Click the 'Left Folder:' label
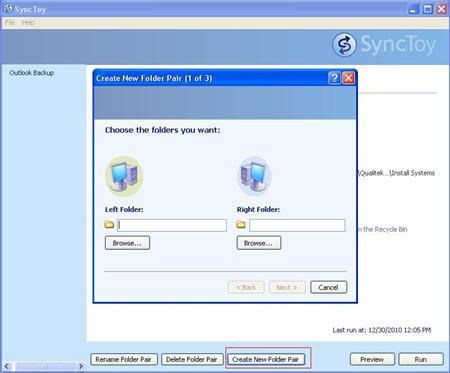The image size is (450, 373). click(x=124, y=209)
